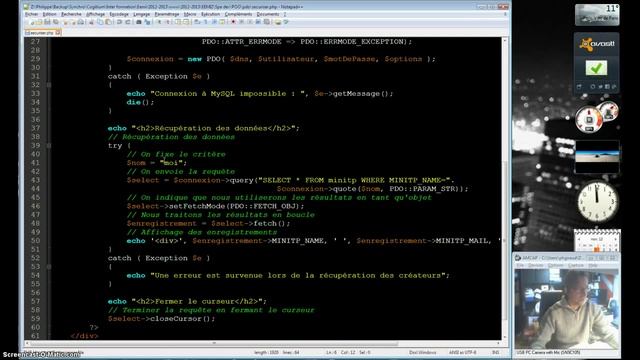The height and width of the screenshot is (360, 640).
Task: Open the Devices menu in AMCAP window
Action: (x=536, y=265)
